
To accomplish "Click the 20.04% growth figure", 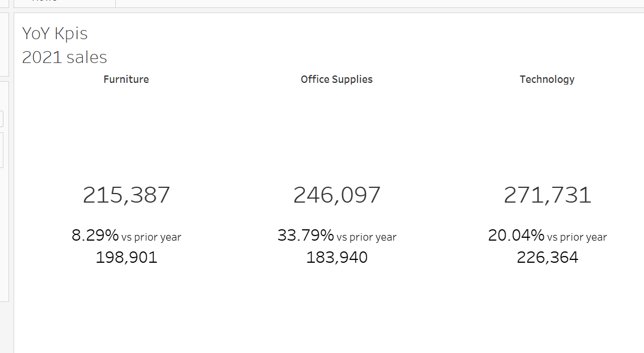I will pyautogui.click(x=516, y=235).
